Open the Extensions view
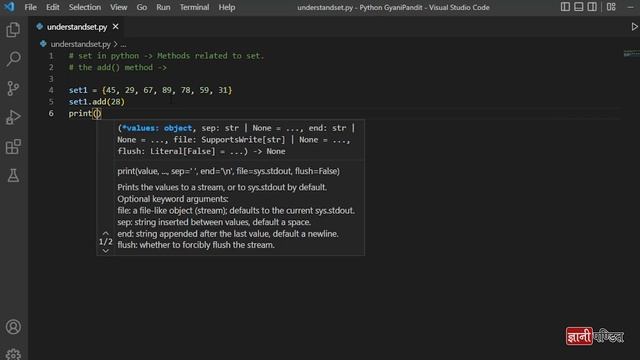 coord(13,147)
